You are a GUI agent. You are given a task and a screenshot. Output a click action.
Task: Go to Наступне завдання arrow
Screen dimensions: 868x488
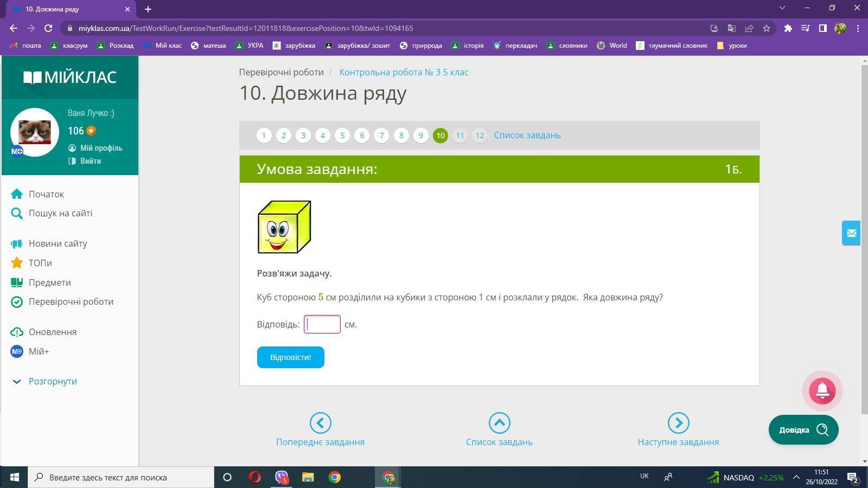[x=678, y=423]
